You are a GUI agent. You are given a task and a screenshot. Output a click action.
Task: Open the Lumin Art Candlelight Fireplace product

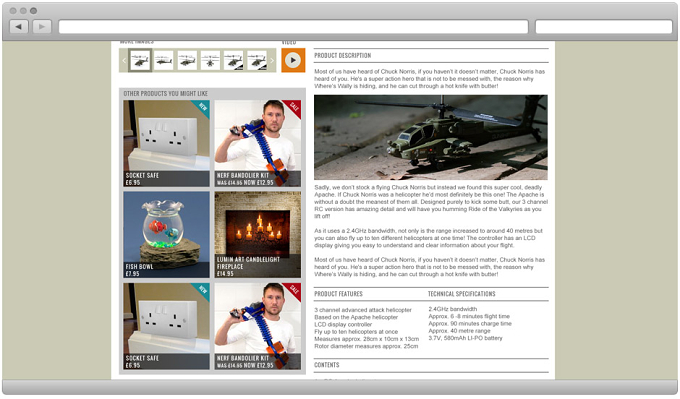pyautogui.click(x=258, y=235)
